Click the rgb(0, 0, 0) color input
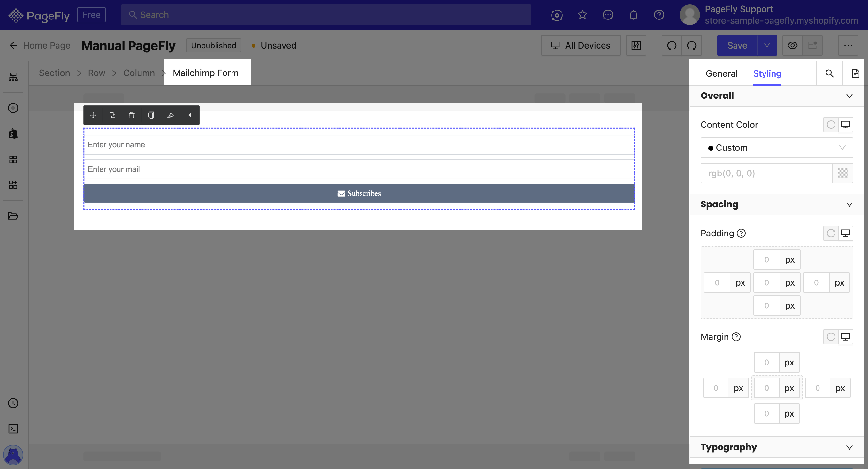868x469 pixels. (x=766, y=173)
